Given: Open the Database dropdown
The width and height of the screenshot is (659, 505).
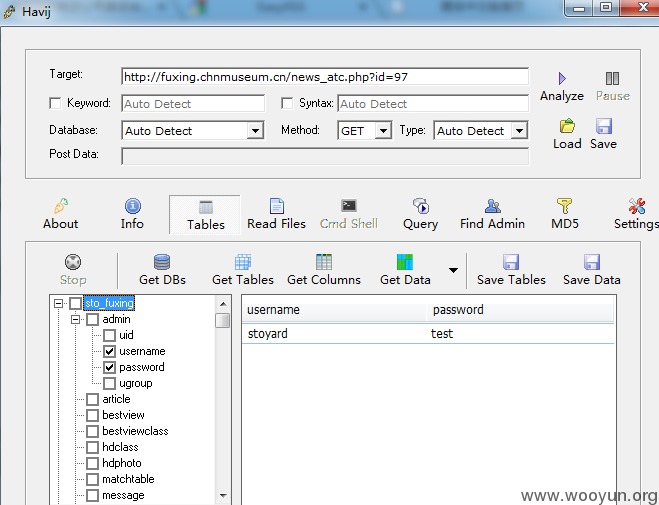Looking at the screenshot, I should 255,131.
